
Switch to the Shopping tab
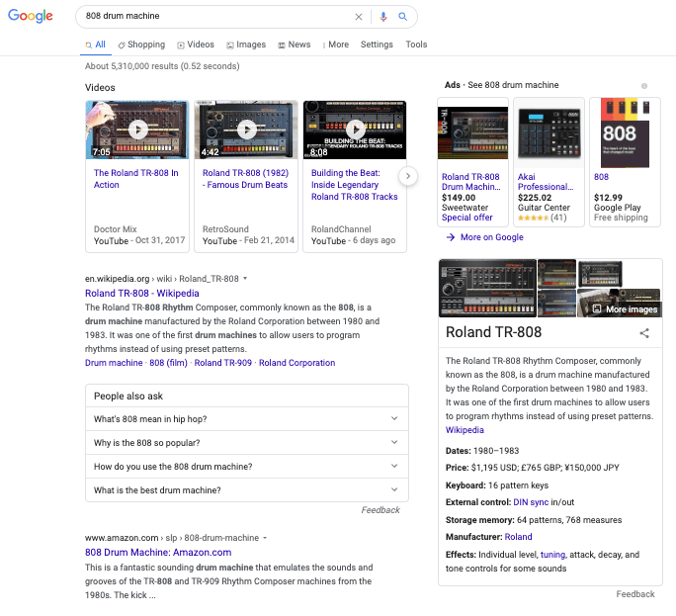141,44
